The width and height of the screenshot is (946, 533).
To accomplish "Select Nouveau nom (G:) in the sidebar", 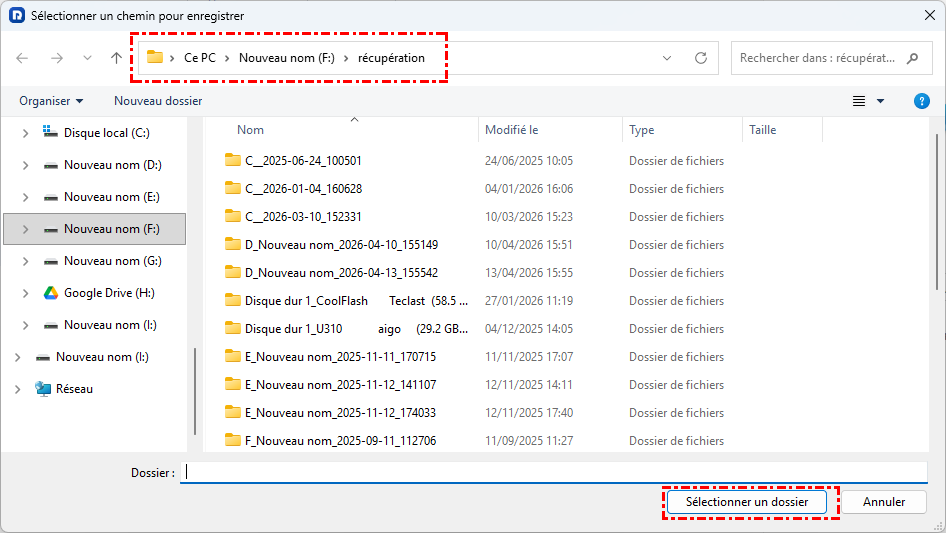I will (x=112, y=261).
